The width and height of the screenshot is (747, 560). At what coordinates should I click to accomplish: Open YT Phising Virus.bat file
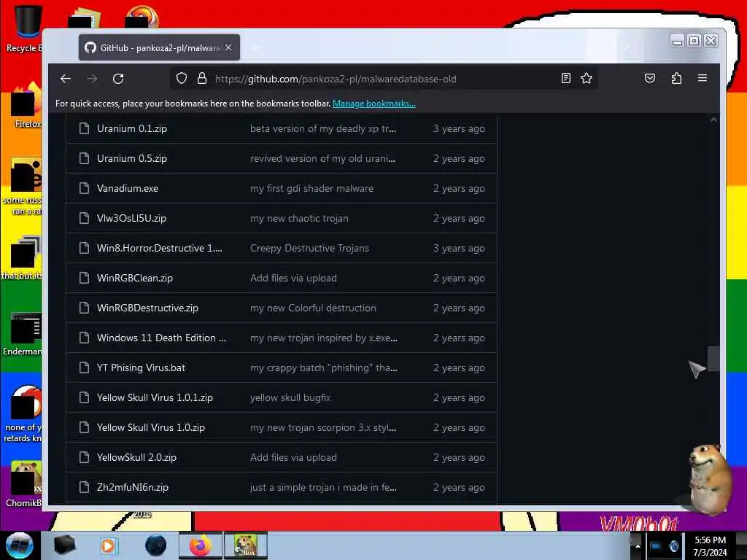pos(141,368)
